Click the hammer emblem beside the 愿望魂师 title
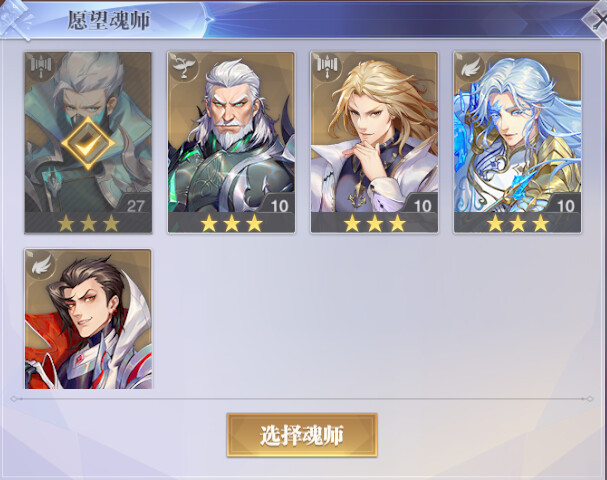The height and width of the screenshot is (480, 607). point(16,19)
